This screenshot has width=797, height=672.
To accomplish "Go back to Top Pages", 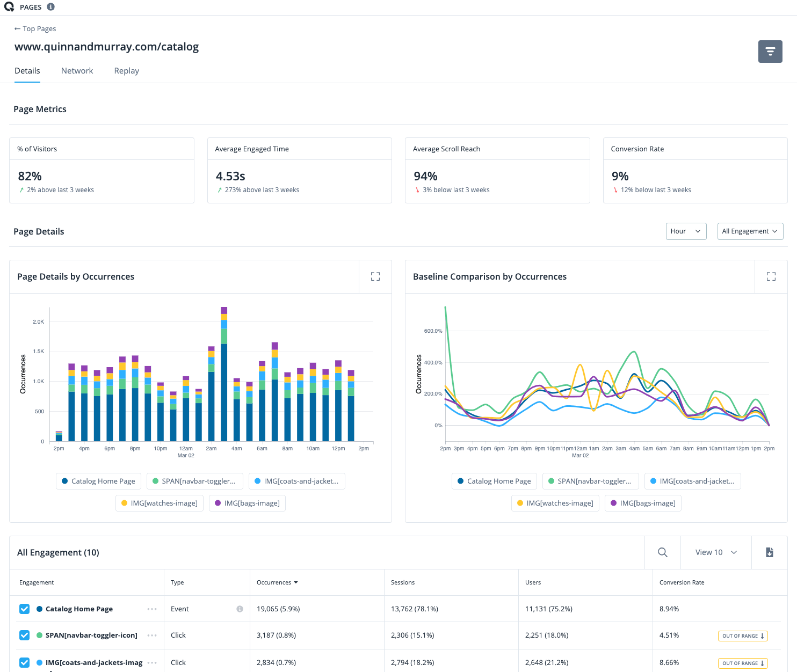I will tap(35, 29).
